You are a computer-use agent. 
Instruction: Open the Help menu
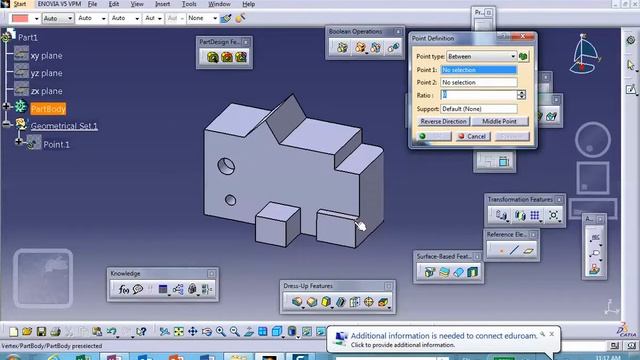(x=249, y=4)
